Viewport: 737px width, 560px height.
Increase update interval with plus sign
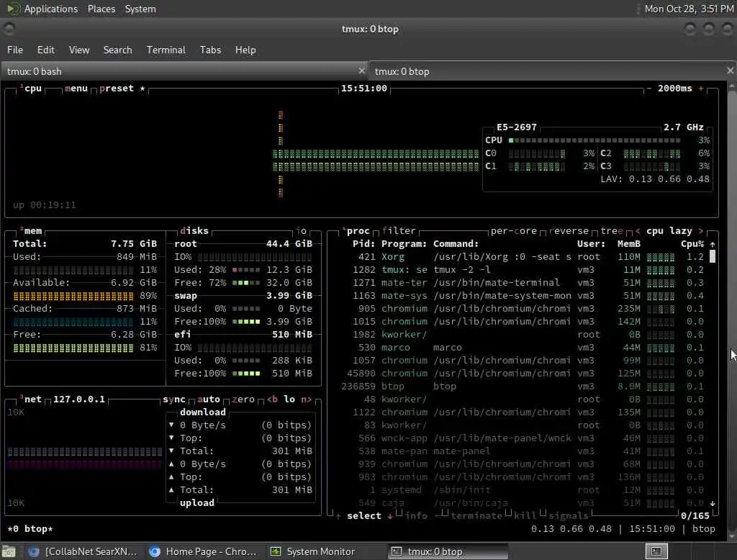point(701,89)
